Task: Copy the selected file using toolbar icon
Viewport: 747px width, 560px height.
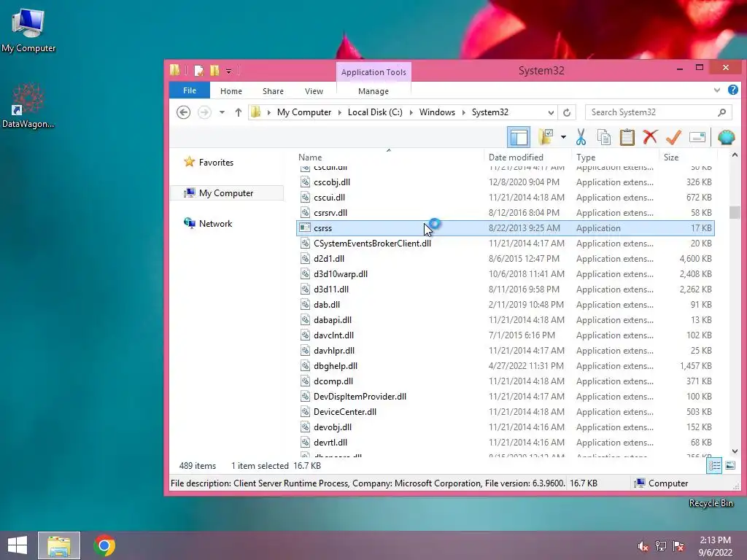Action: pos(603,137)
